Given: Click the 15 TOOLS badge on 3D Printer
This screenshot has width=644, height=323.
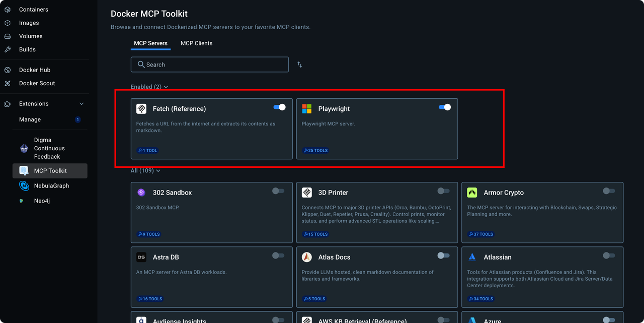Looking at the screenshot, I should point(315,234).
